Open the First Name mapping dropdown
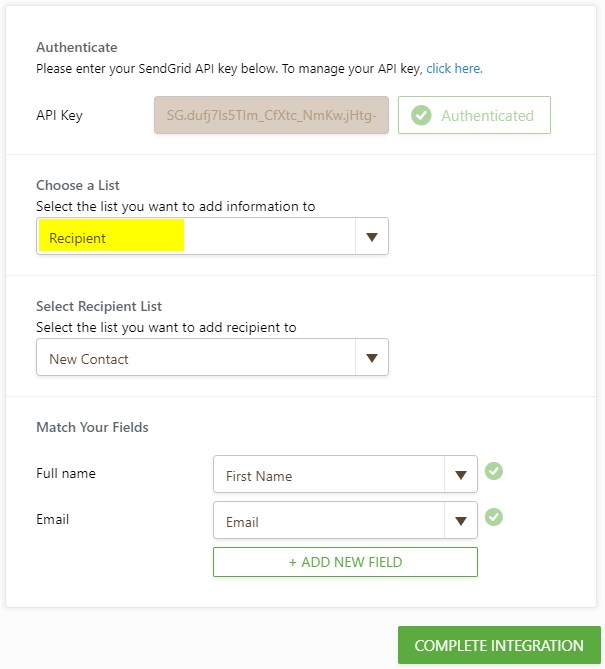This screenshot has height=669, width=605. [x=330, y=475]
